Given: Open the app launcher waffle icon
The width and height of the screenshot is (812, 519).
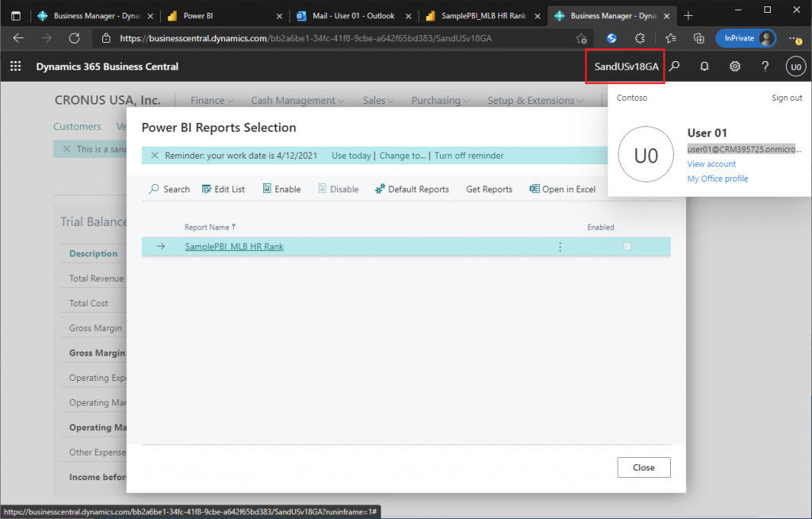Looking at the screenshot, I should click(16, 67).
